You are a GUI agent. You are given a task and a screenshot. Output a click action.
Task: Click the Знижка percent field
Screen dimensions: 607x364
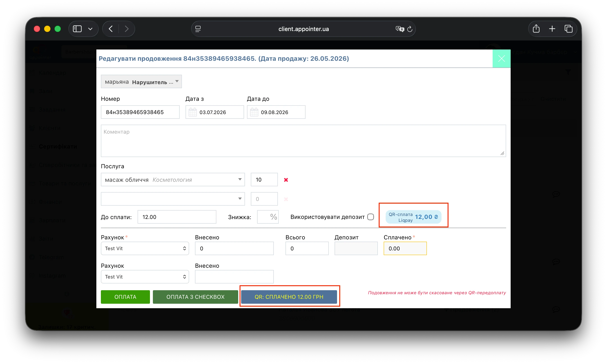(267, 217)
